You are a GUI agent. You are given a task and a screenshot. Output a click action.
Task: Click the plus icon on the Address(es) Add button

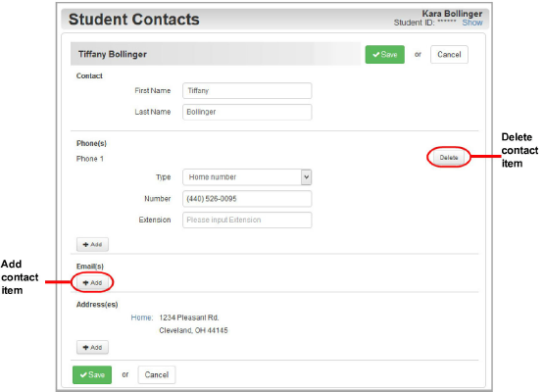pos(85,347)
